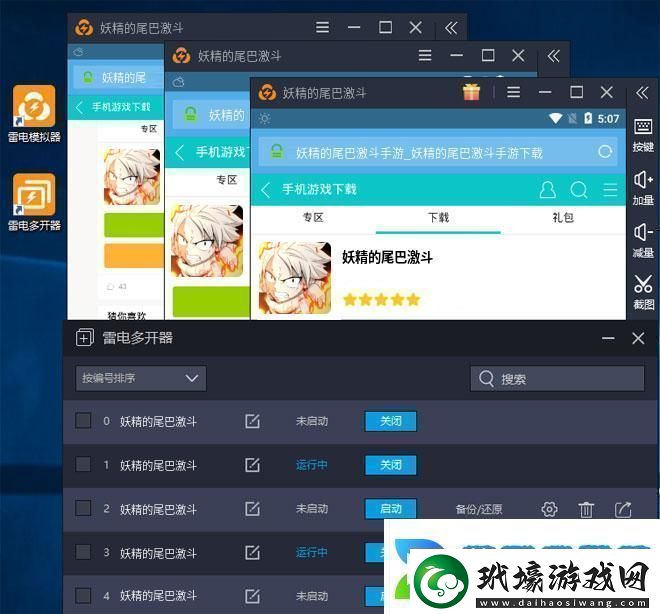The width and height of the screenshot is (660, 614).
Task: Collapse sidebar arrows of the rear emulator window
Action: point(451,28)
